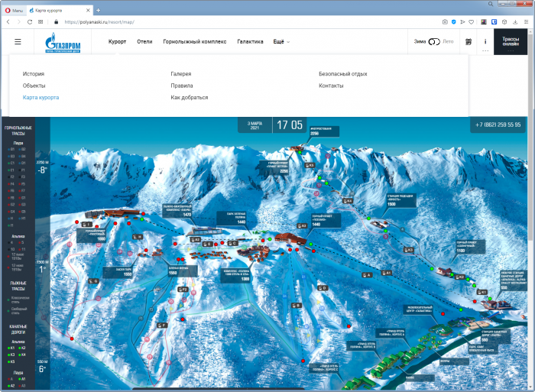The height and width of the screenshot is (392, 535).
Task: Toggle the F4 slope in legend
Action: pyautogui.click(x=11, y=184)
